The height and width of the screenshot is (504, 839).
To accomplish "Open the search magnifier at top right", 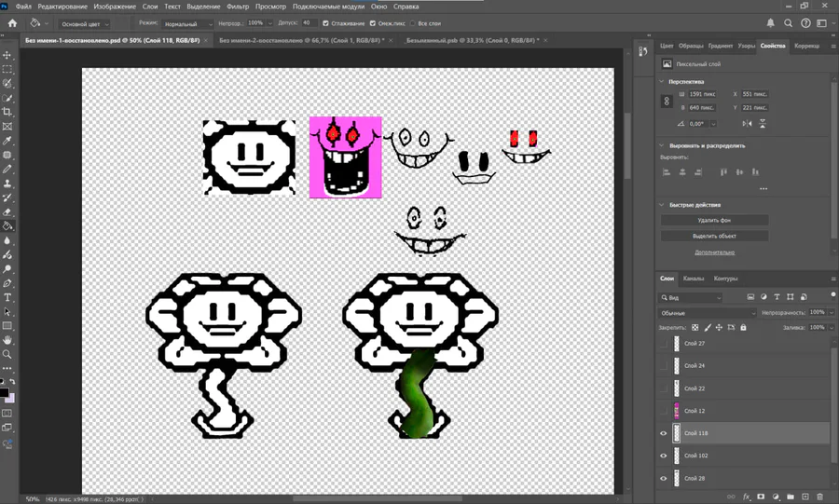I will [788, 23].
